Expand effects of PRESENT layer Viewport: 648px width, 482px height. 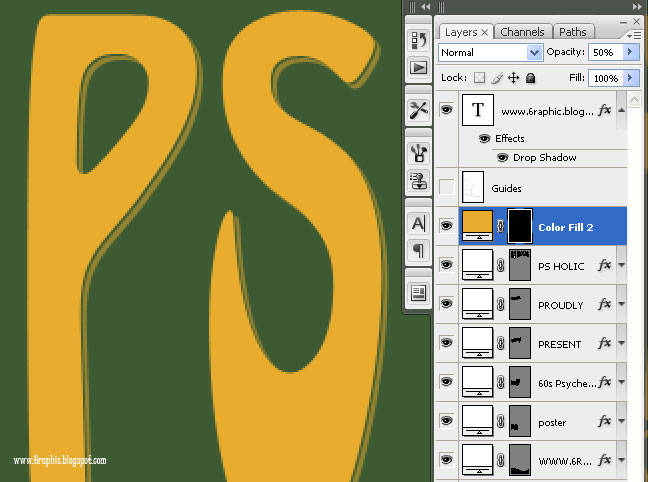(x=622, y=343)
